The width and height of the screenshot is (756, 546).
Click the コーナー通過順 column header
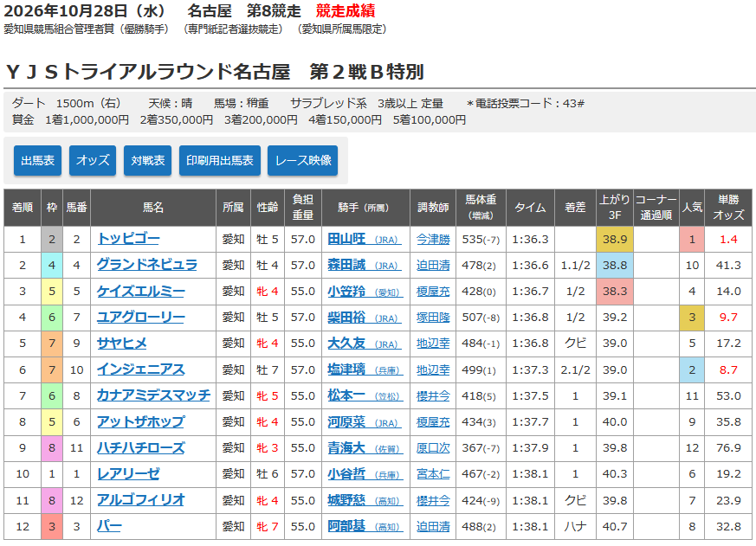pos(656,207)
